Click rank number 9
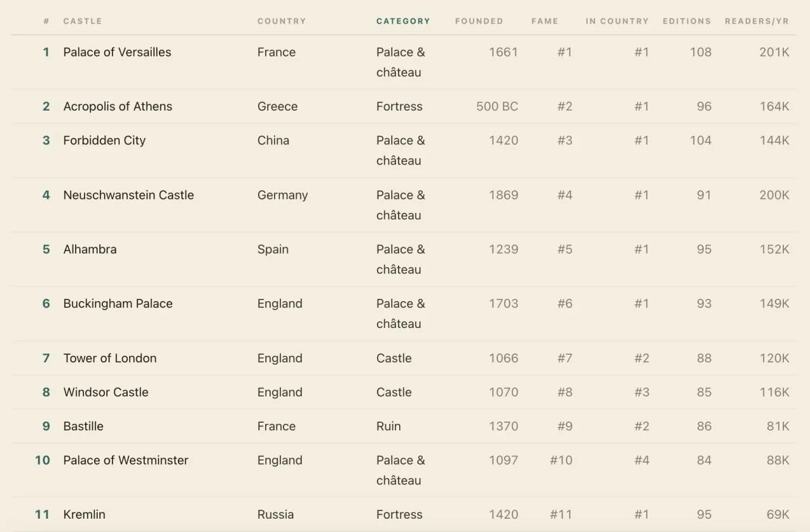 (x=46, y=426)
